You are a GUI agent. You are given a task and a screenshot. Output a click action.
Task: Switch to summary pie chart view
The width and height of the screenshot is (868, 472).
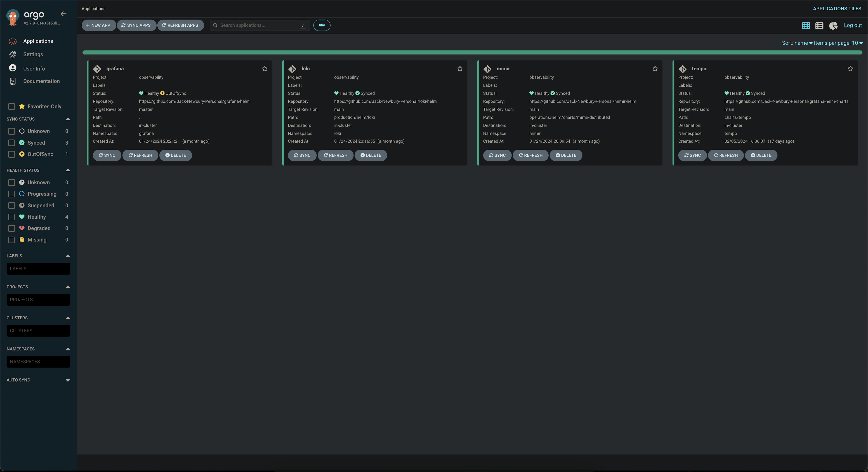tap(833, 26)
